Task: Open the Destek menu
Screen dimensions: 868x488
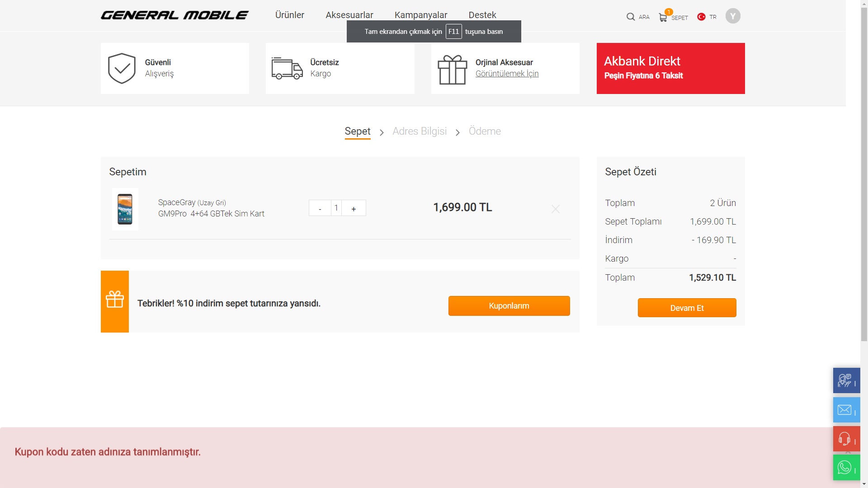Action: point(482,15)
